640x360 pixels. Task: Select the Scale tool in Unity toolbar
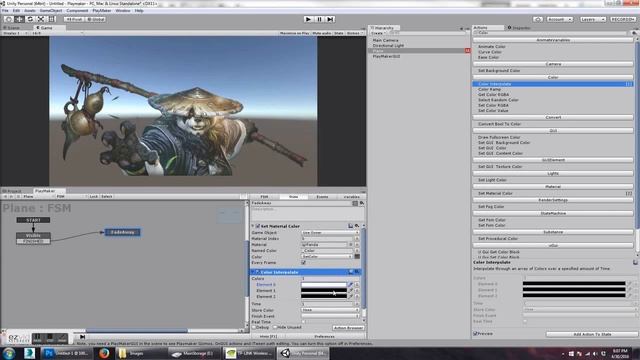[x=41, y=19]
